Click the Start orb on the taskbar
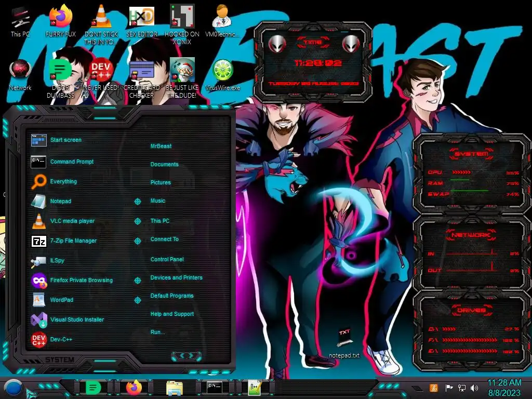The width and height of the screenshot is (532, 399). click(x=14, y=389)
